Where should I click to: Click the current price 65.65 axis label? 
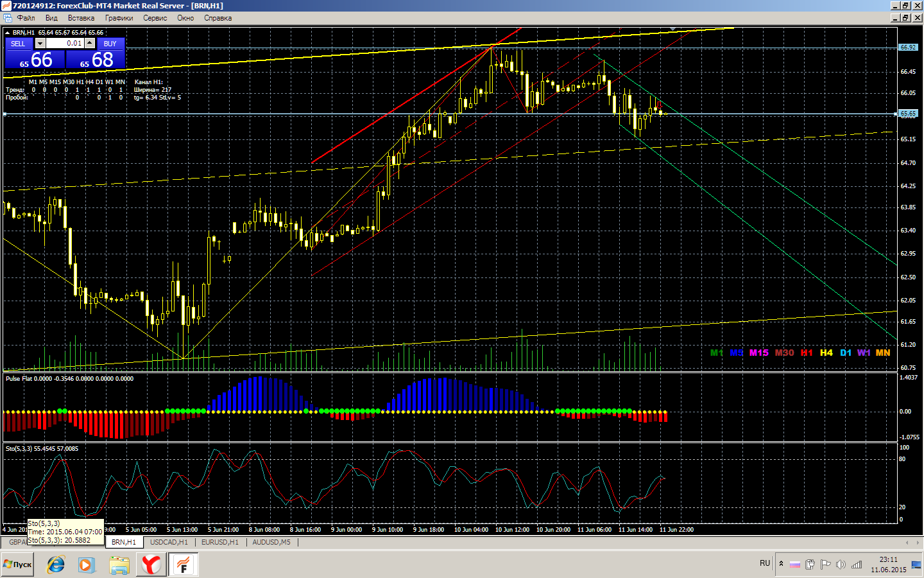click(x=908, y=114)
